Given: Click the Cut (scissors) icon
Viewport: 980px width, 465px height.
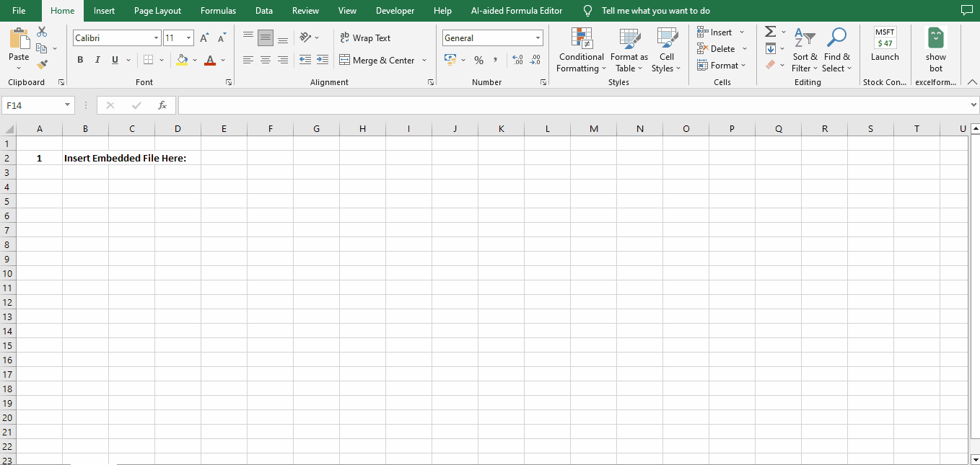Looking at the screenshot, I should tap(41, 32).
